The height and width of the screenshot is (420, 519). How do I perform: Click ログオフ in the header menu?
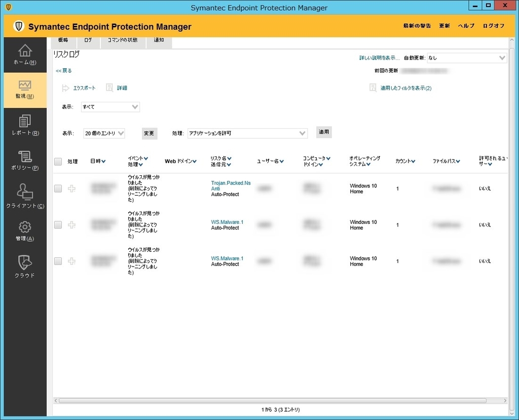click(x=494, y=26)
